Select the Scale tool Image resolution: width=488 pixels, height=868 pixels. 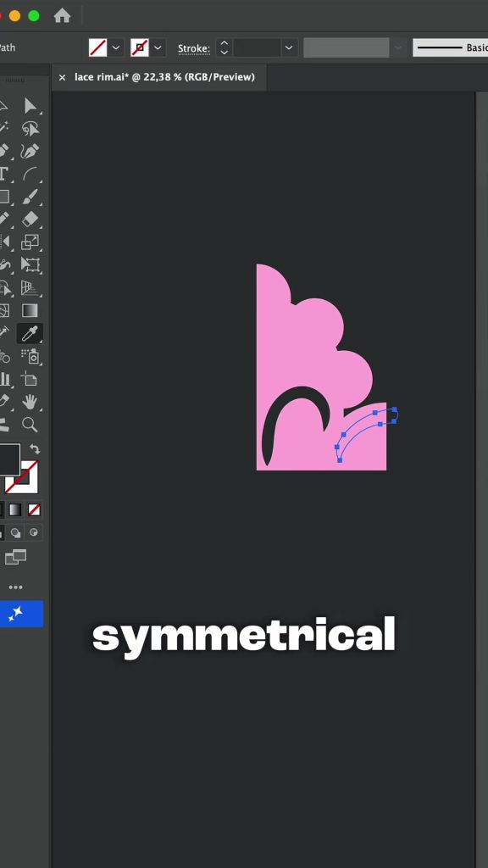(x=30, y=242)
